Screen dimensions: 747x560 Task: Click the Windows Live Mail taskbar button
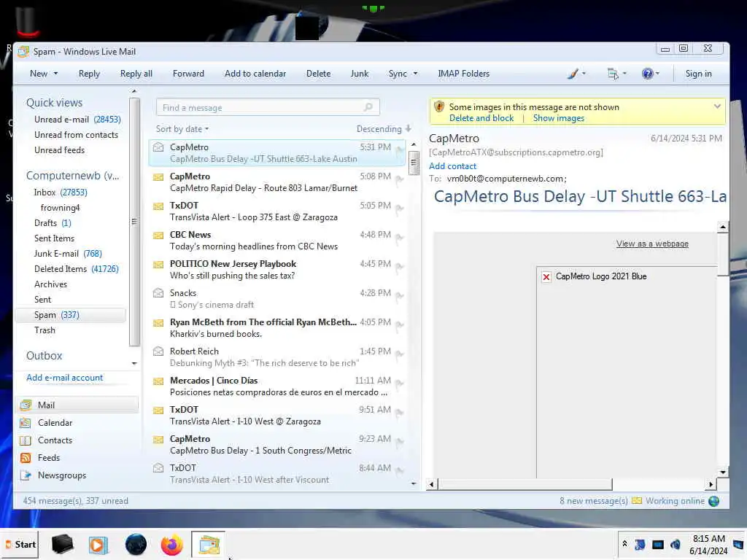[209, 545]
